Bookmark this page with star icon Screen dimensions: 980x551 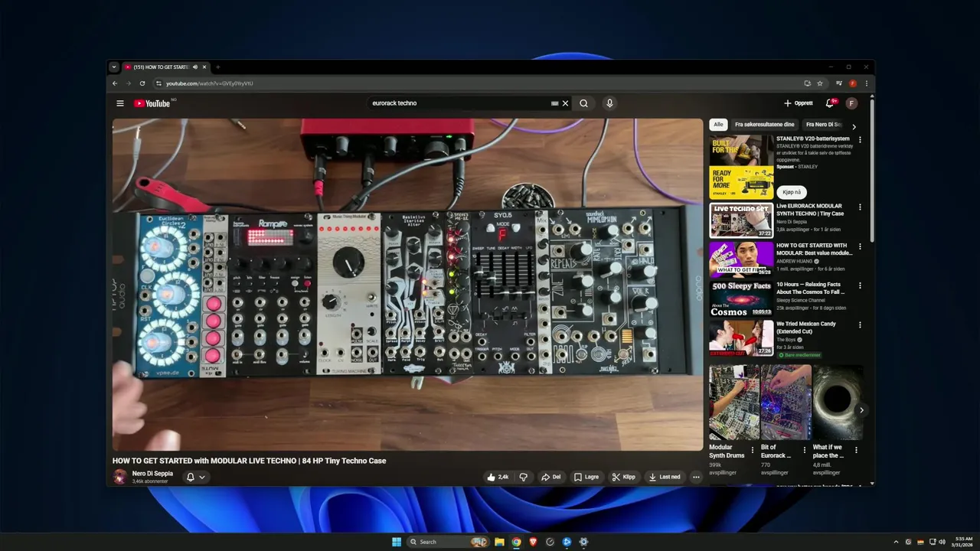820,83
